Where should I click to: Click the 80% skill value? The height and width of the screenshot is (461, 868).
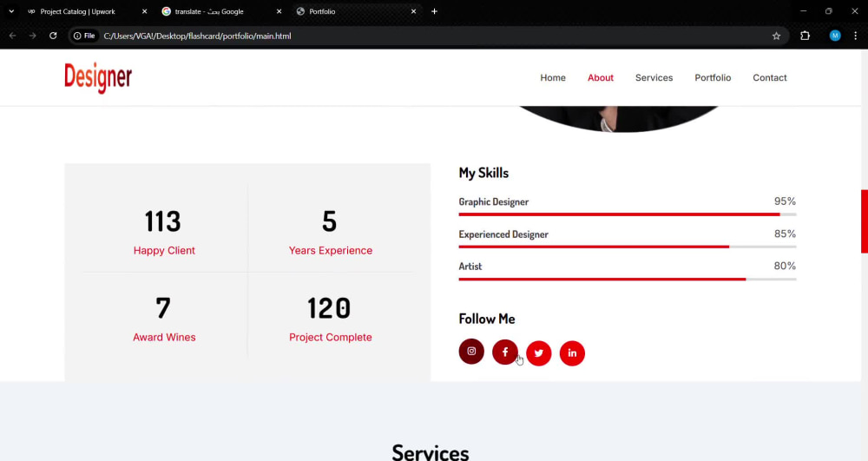(785, 267)
